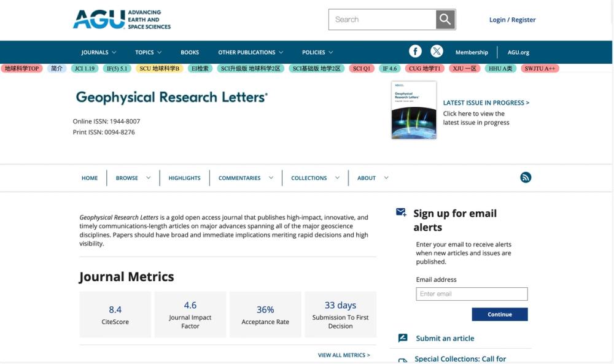Click the Journal Metrics heading

(126, 277)
